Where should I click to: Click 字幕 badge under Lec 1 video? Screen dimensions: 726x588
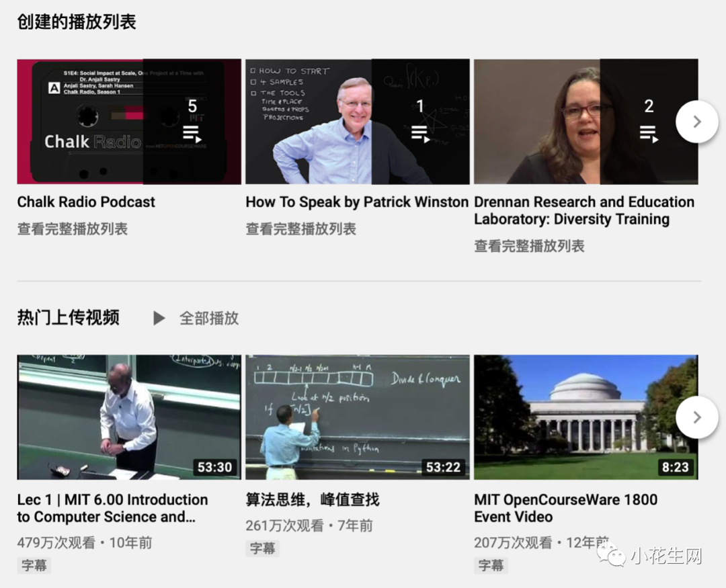coord(34,565)
